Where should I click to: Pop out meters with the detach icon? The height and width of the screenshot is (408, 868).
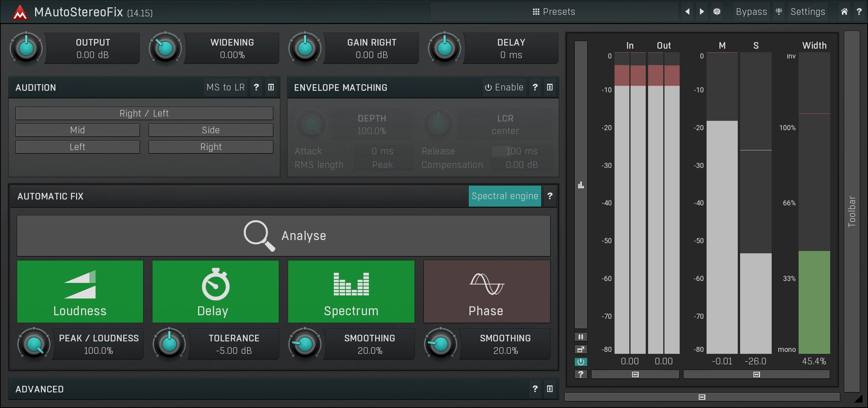point(581,350)
